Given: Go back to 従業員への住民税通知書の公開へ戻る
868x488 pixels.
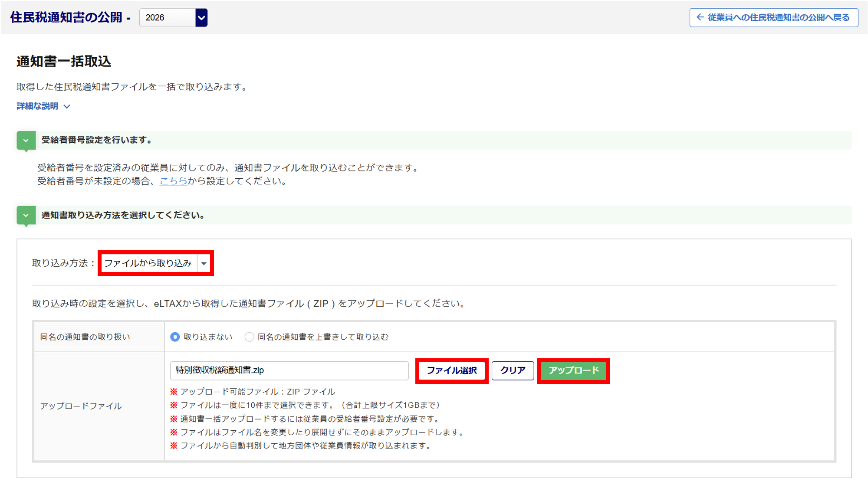Looking at the screenshot, I should (x=774, y=18).
